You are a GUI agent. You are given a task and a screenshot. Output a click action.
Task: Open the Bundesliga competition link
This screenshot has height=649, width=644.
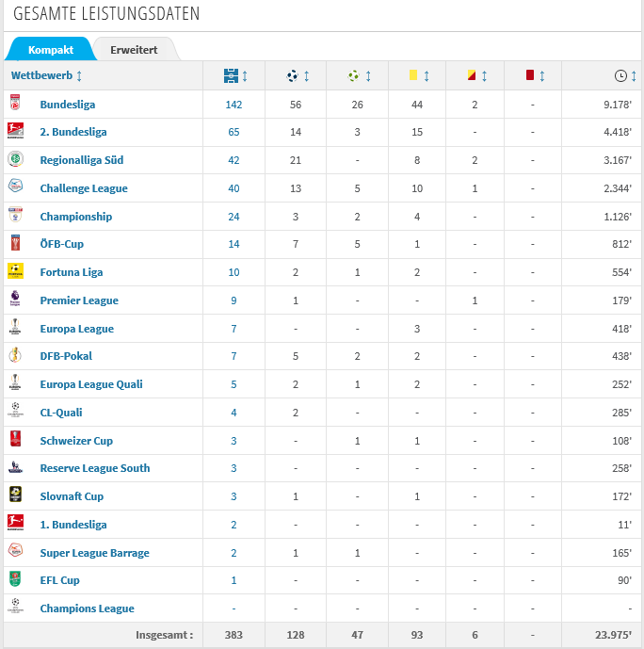68,105
